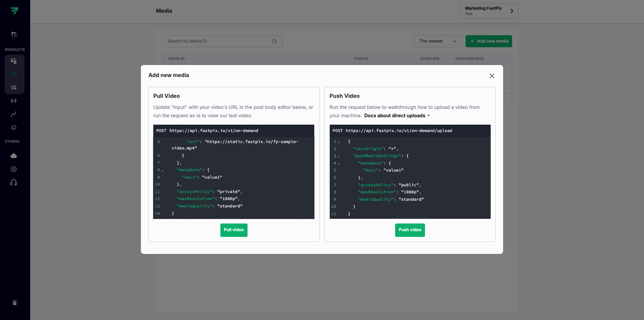Viewport: 644px width, 320px height.
Task: Click the magnifier icon in the search bar
Action: coord(274,41)
